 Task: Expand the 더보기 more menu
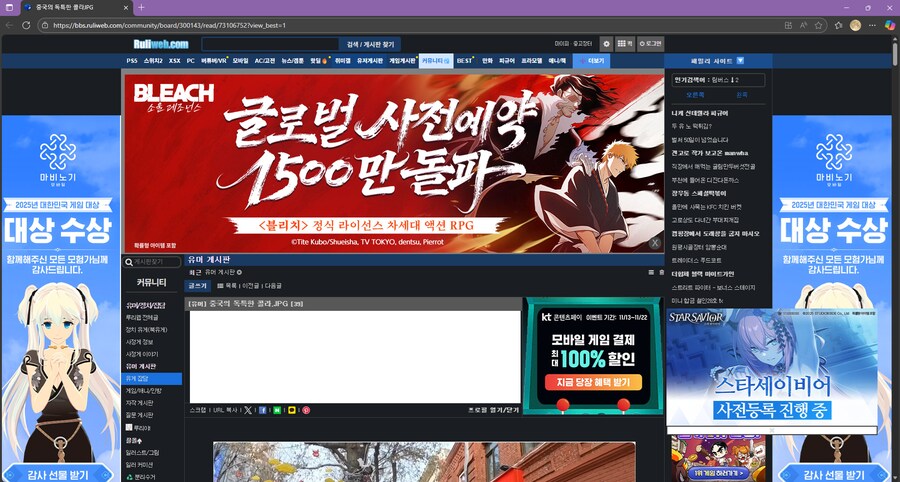[591, 61]
